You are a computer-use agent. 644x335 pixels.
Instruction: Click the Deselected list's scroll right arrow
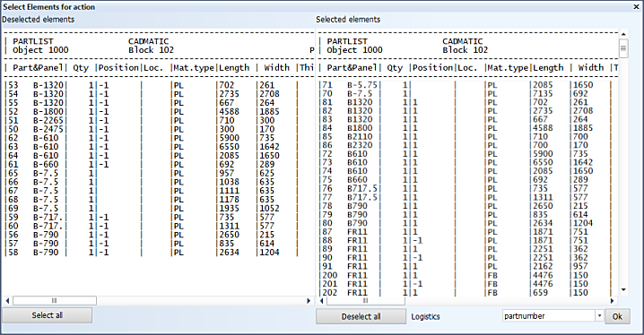click(309, 301)
